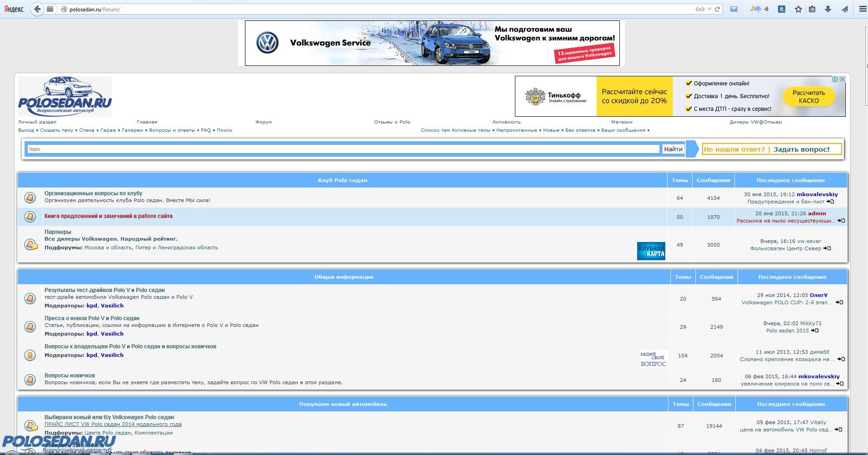Expand the address bar history dropdown arrow
The height and width of the screenshot is (455, 868).
point(709,9)
